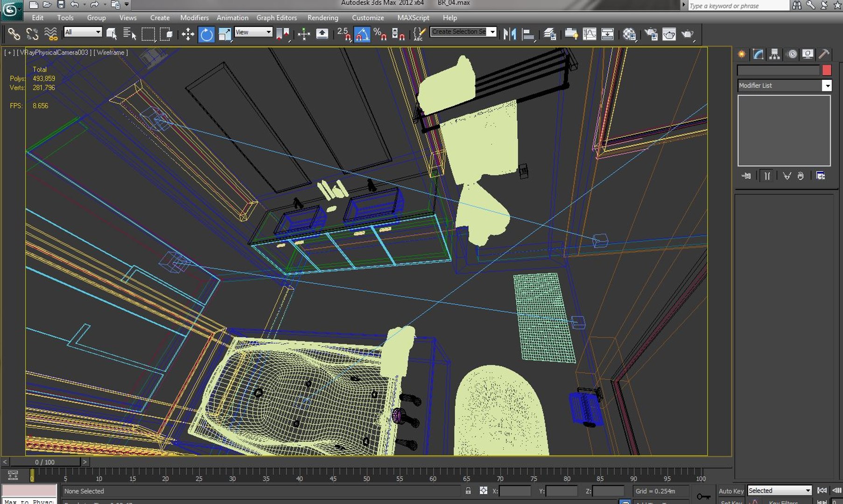Open the Selected key filter dropdown
843x504 pixels.
(780, 490)
